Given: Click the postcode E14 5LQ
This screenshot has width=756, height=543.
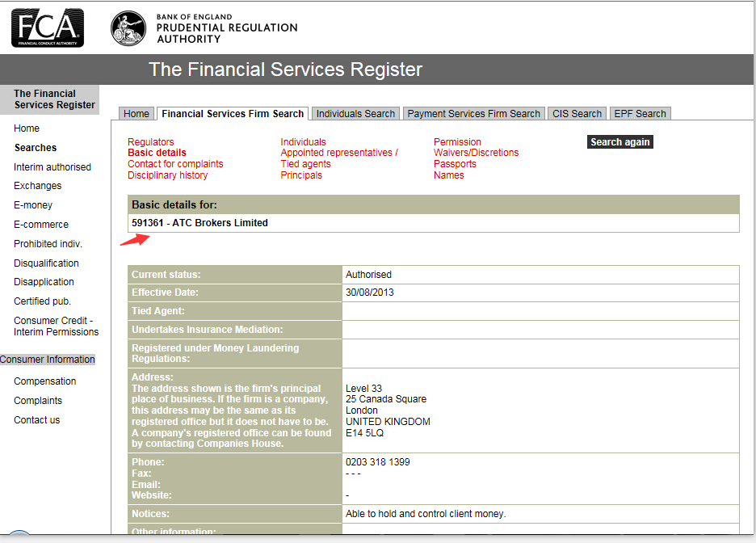Looking at the screenshot, I should 364,432.
